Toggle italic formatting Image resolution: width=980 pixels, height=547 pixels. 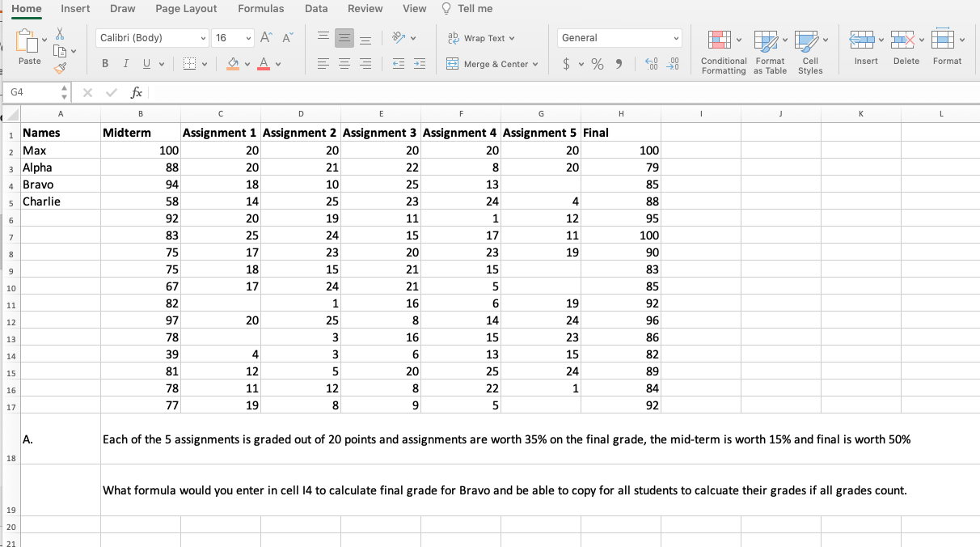125,62
